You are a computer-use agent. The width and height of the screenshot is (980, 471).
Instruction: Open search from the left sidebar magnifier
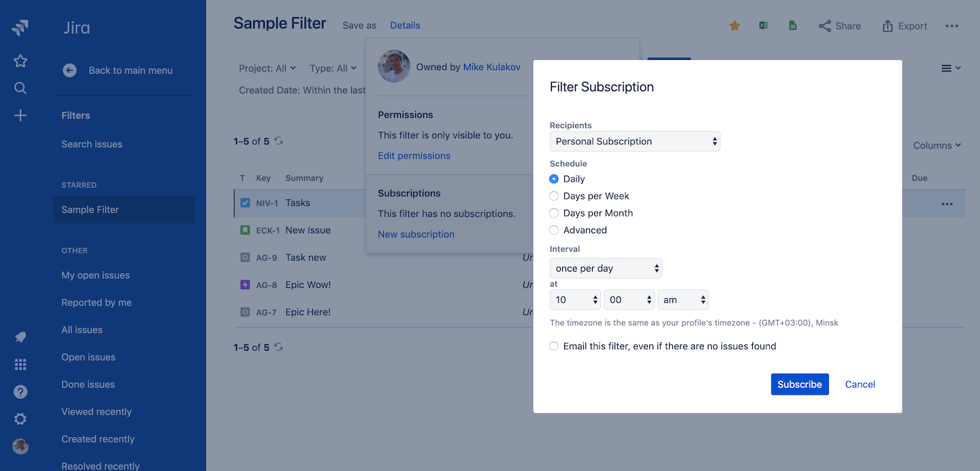tap(20, 88)
